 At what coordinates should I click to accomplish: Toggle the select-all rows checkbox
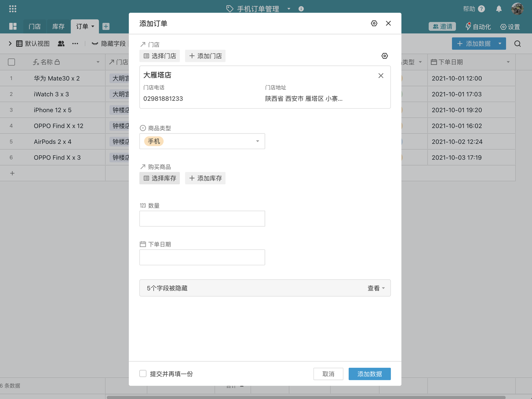tap(11, 62)
